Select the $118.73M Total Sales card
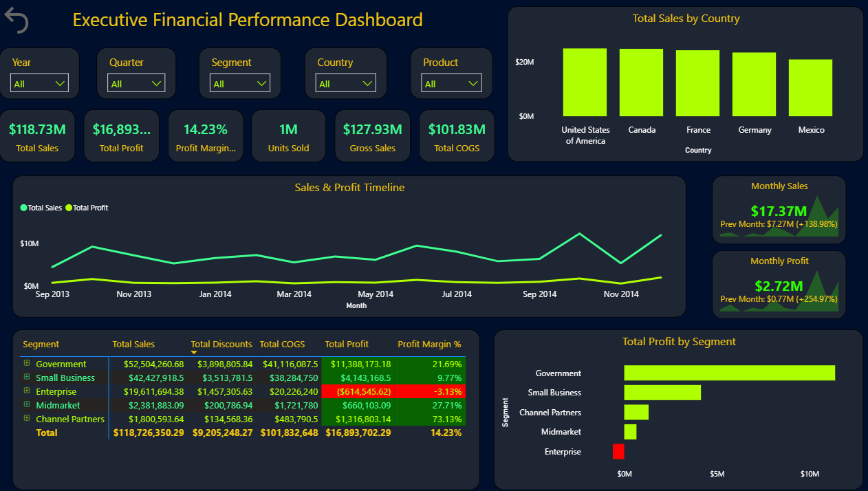The height and width of the screenshot is (491, 868). pos(37,136)
